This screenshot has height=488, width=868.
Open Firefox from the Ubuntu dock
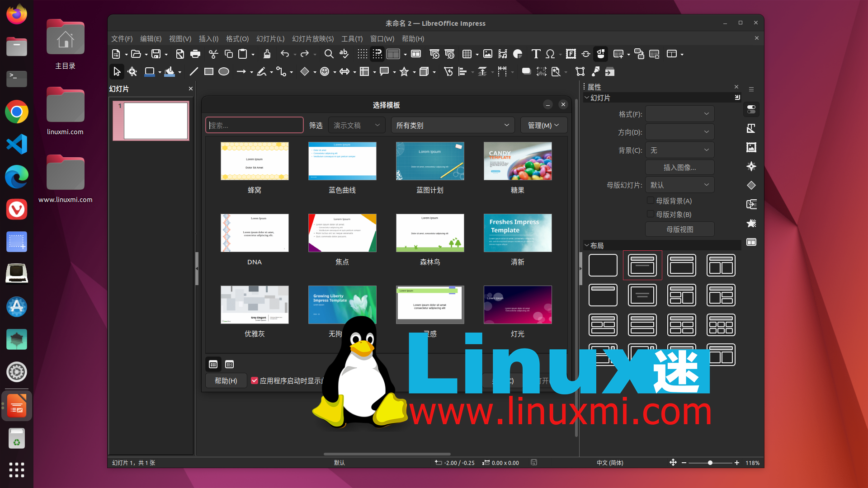[17, 14]
